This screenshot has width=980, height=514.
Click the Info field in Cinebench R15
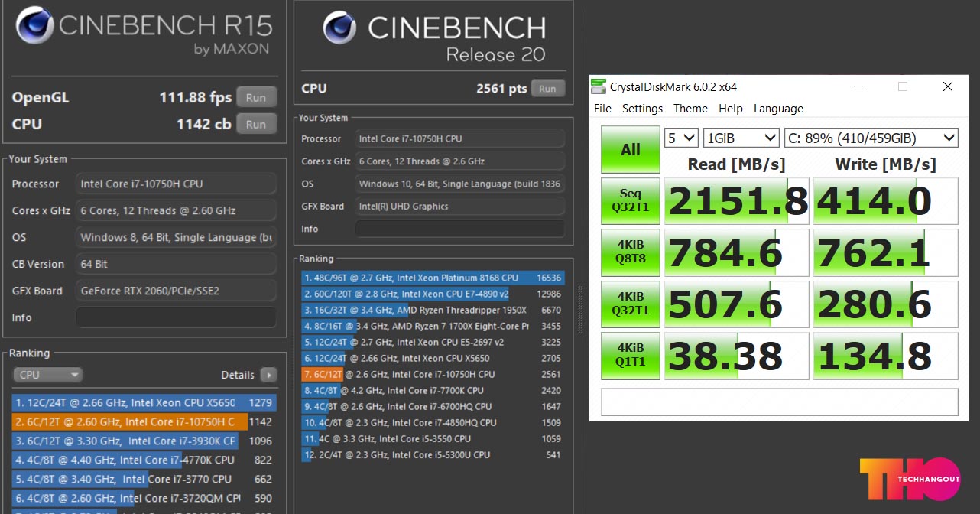point(176,317)
